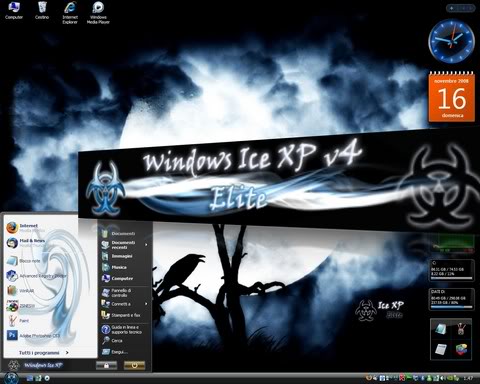This screenshot has height=384, width=480.
Task: Open Guida in linea e supporto tecnico
Action: [x=122, y=330]
